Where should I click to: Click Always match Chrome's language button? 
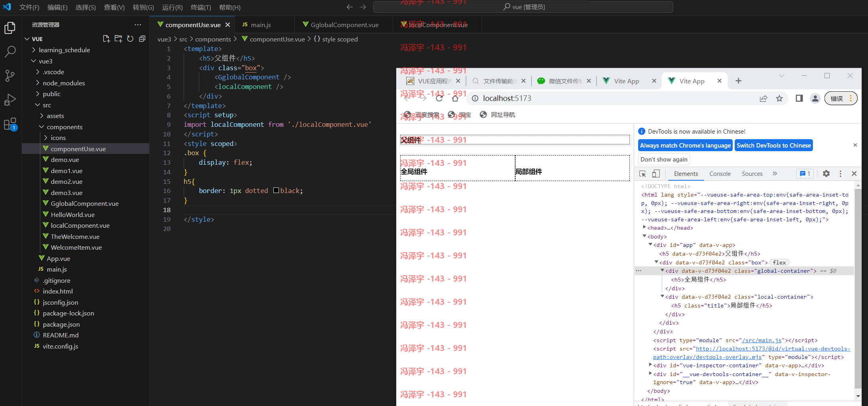[685, 145]
